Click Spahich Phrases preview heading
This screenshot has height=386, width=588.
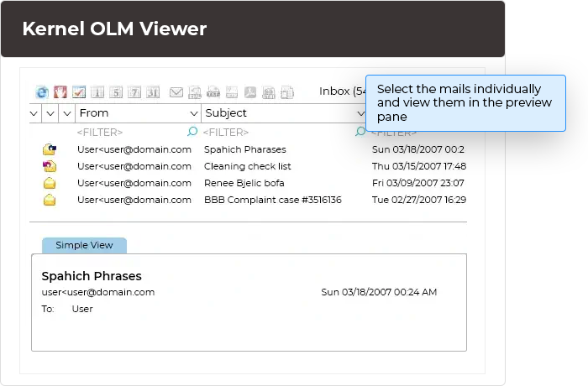pyautogui.click(x=92, y=276)
